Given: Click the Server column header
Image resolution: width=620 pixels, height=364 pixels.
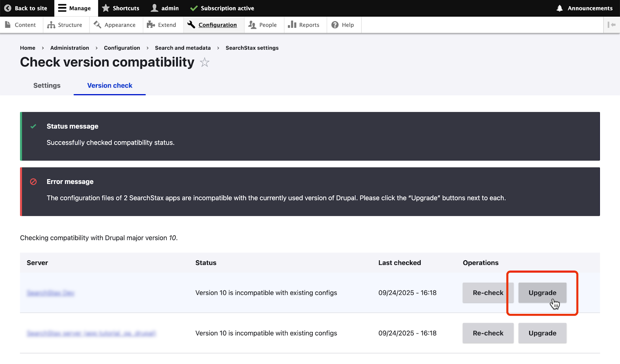Looking at the screenshot, I should (37, 263).
